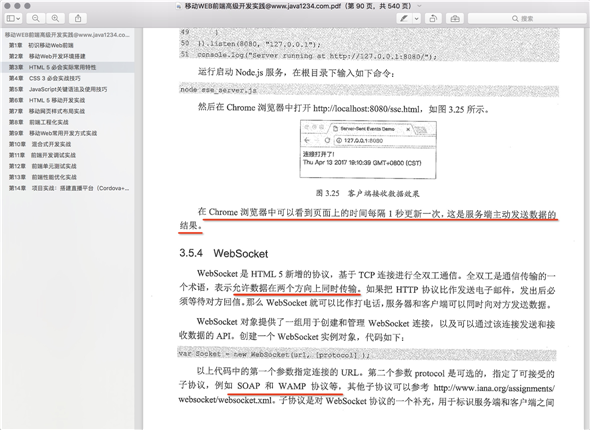Show the markup toolbox icon
The height and width of the screenshot is (430, 590).
455,18
